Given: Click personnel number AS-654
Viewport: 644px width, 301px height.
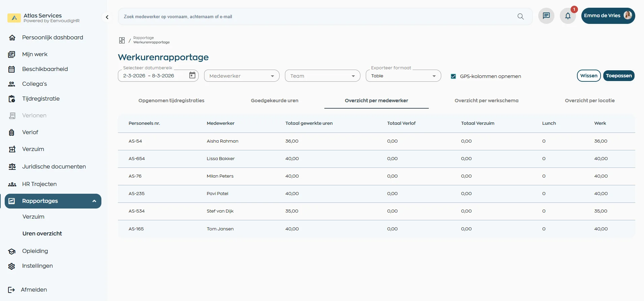Looking at the screenshot, I should [136, 159].
